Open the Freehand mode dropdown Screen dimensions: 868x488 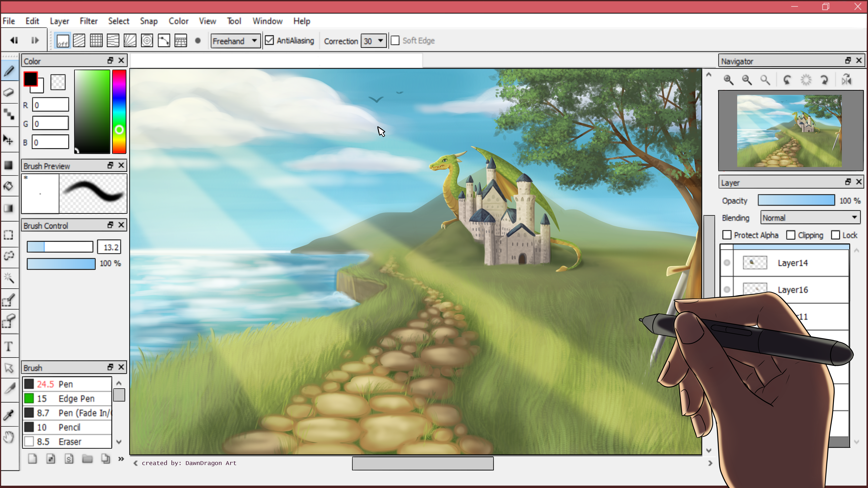(x=235, y=41)
